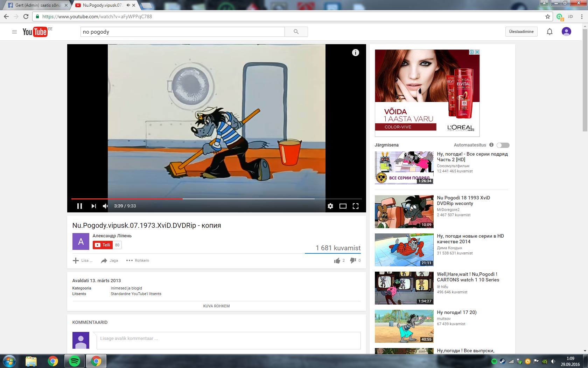The height and width of the screenshot is (368, 588).
Task: Expand description with KUVA ROHKEM
Action: tap(216, 306)
